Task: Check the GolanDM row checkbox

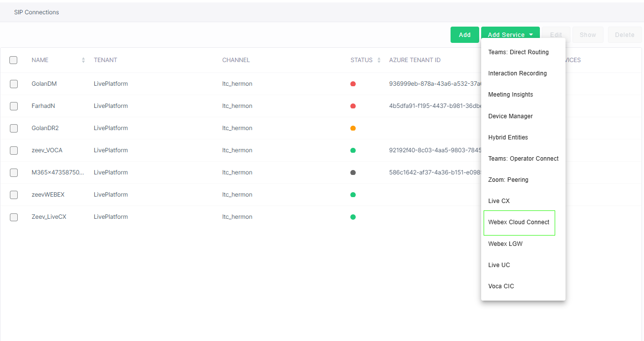Action: click(x=14, y=84)
